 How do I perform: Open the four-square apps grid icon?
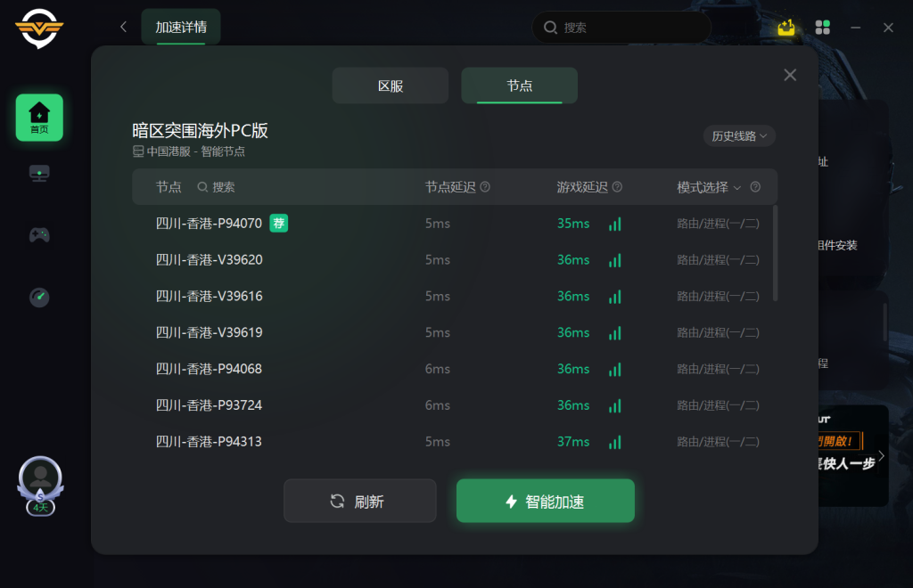coord(822,28)
